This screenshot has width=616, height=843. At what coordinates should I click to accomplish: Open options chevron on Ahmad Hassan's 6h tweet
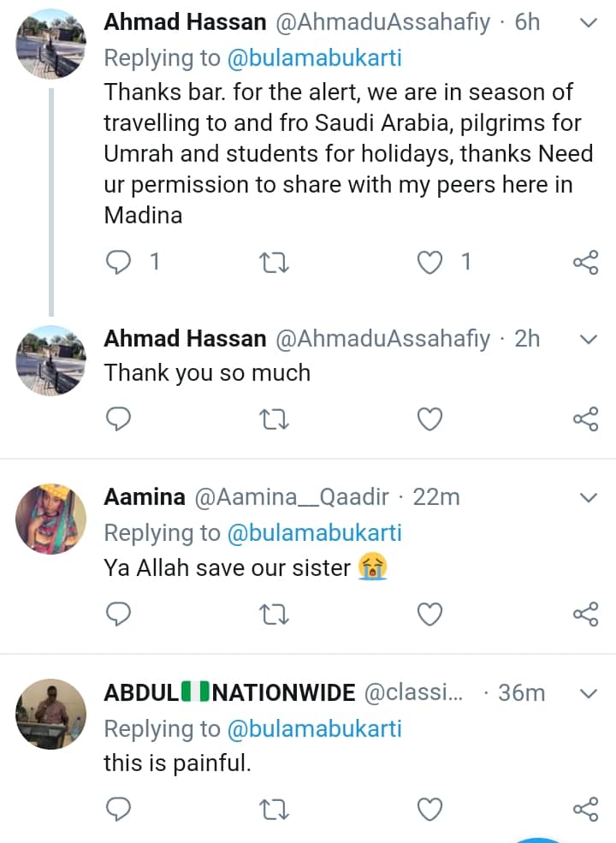point(589,23)
